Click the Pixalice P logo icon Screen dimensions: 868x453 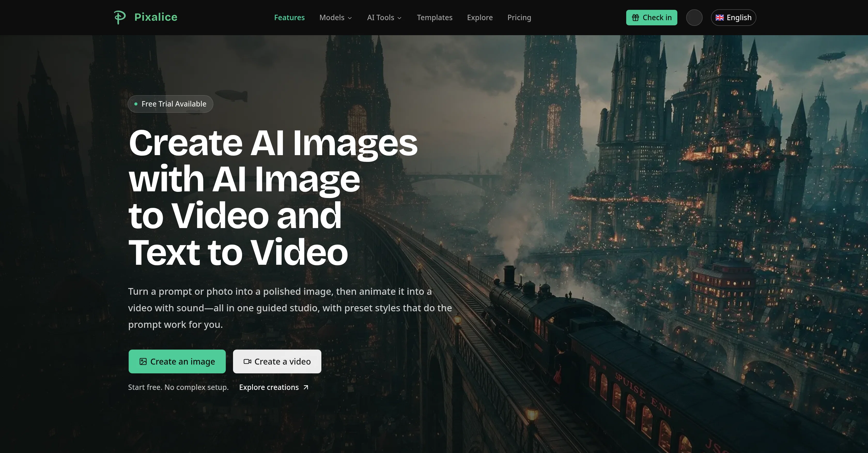tap(120, 17)
